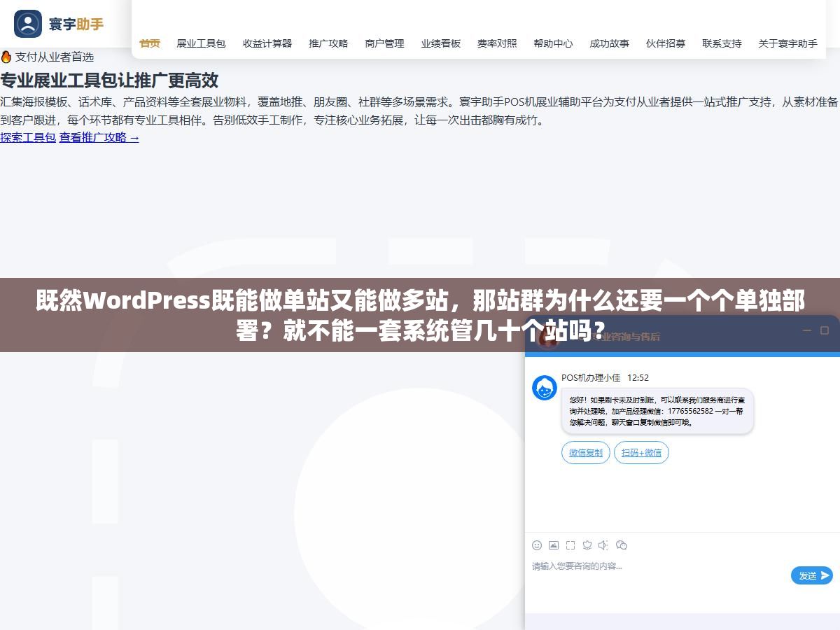840x630 pixels.
Task: Open 关于寰宇助手 navigation item
Action: click(787, 43)
